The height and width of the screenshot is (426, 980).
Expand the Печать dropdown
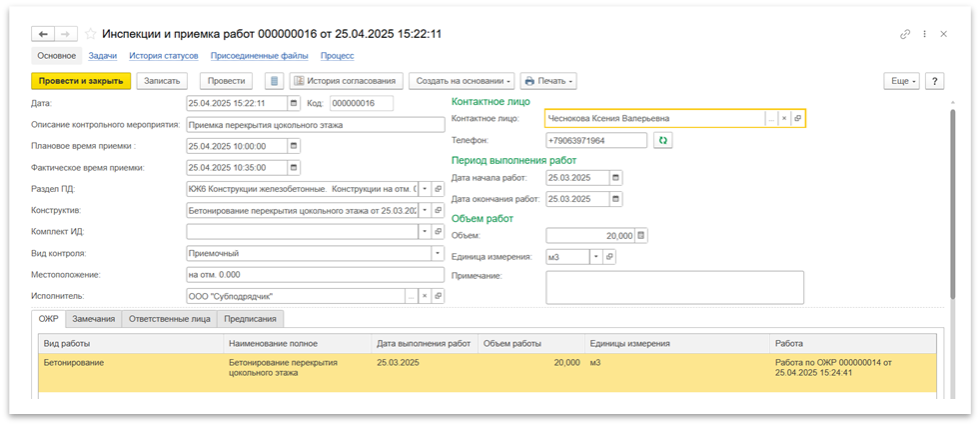pyautogui.click(x=549, y=81)
